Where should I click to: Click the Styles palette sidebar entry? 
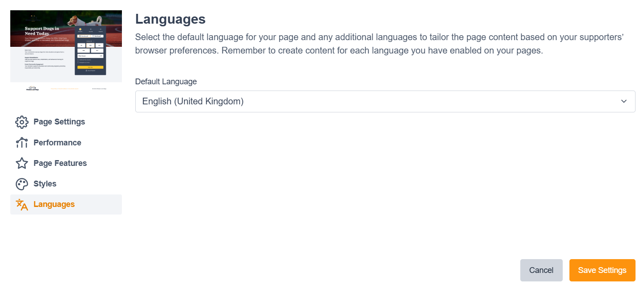tap(45, 184)
